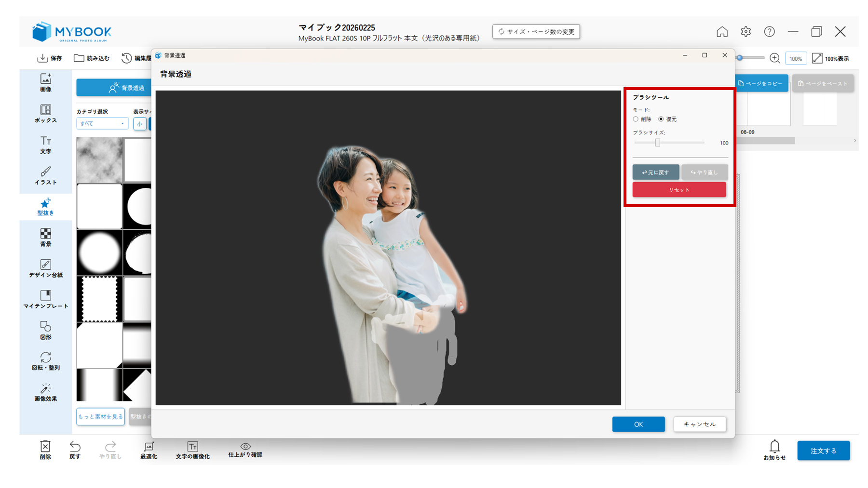This screenshot has height=488, width=868.
Task: Click the もっと素材を見る button
Action: click(100, 417)
